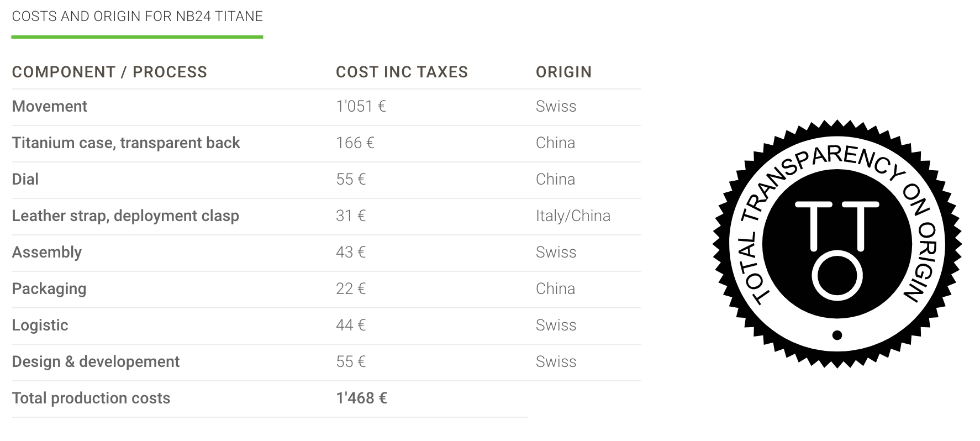
Task: Select the Movement row label
Action: tap(50, 106)
